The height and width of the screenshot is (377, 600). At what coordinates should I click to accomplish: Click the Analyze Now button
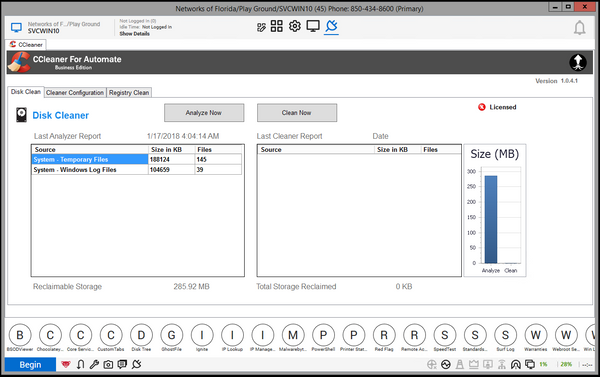click(x=204, y=113)
